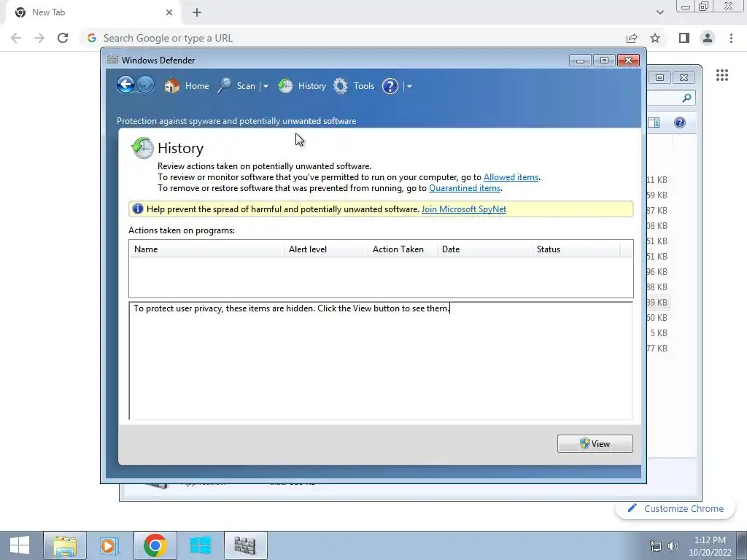Open Chrome tab search chevron
This screenshot has width=747, height=560.
(659, 12)
